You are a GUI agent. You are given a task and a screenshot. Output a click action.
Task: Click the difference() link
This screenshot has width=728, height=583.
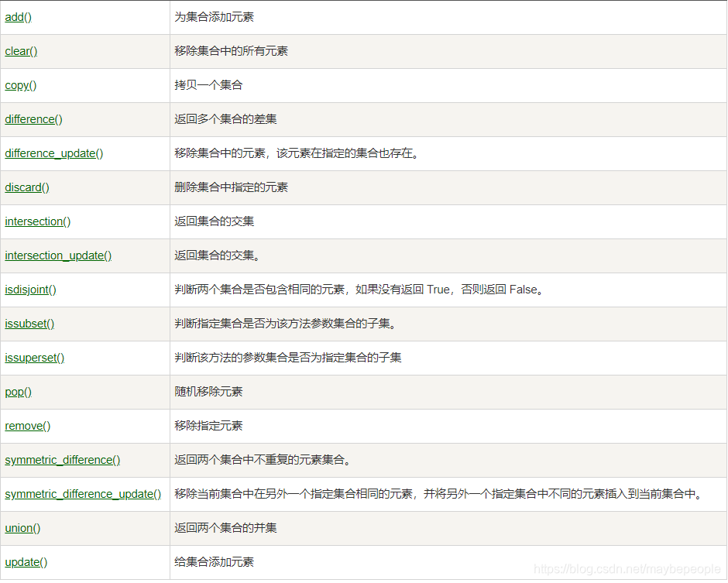(x=33, y=119)
